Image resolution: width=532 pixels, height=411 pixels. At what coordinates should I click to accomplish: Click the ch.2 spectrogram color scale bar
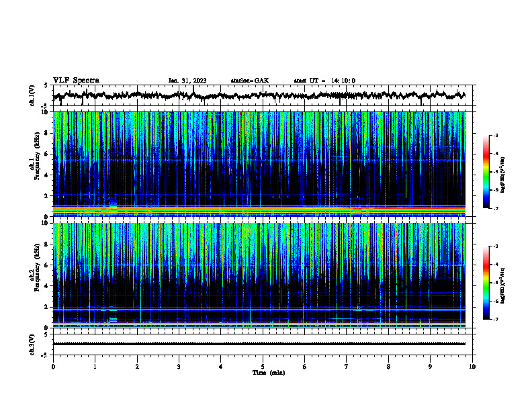[486, 283]
